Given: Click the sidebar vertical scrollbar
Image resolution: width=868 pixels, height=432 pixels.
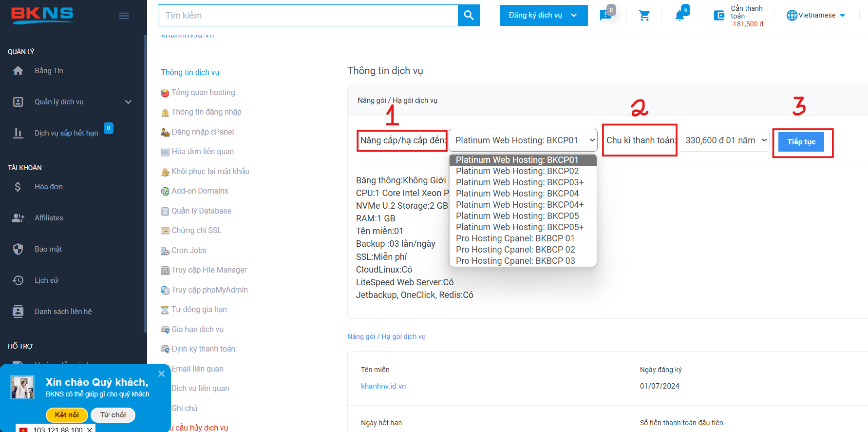Looking at the screenshot, I should pos(145,184).
